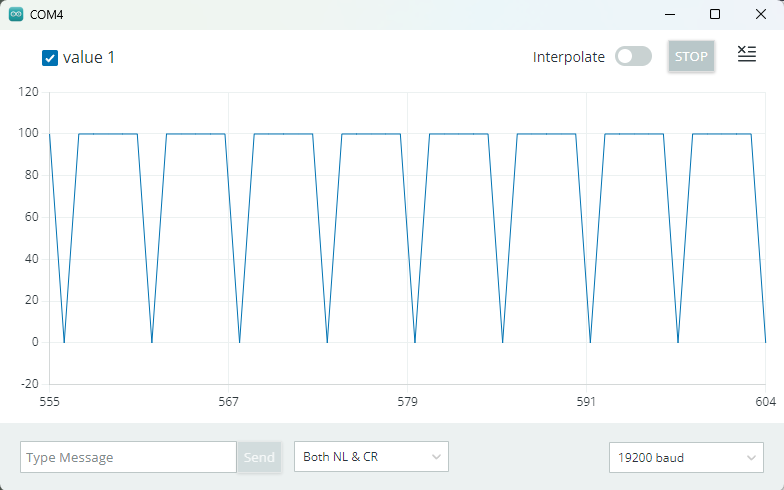Click the line ending dropdown chevron
This screenshot has height=490, width=784.
[436, 457]
